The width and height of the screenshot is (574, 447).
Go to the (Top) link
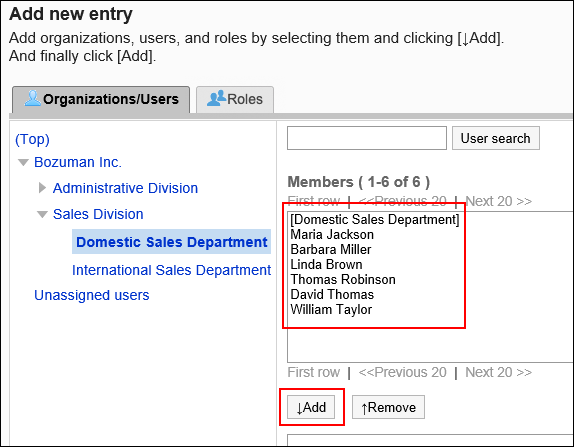tap(32, 139)
